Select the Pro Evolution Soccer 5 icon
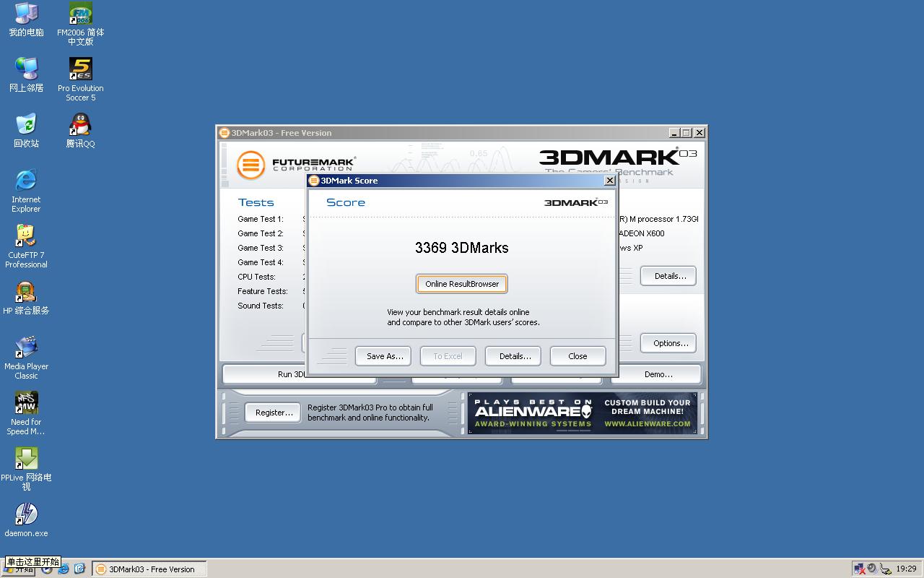This screenshot has width=924, height=578. [x=80, y=69]
